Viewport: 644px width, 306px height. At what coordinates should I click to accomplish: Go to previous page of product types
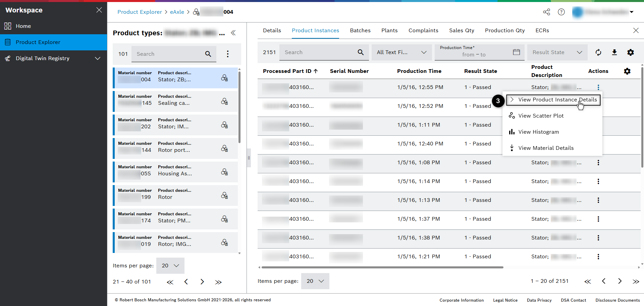[186, 282]
